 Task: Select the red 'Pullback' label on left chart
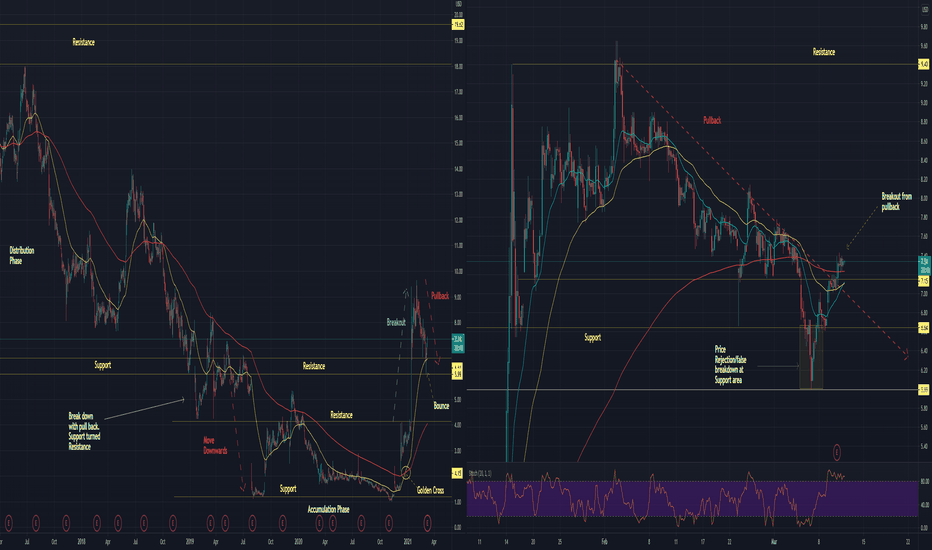[440, 296]
